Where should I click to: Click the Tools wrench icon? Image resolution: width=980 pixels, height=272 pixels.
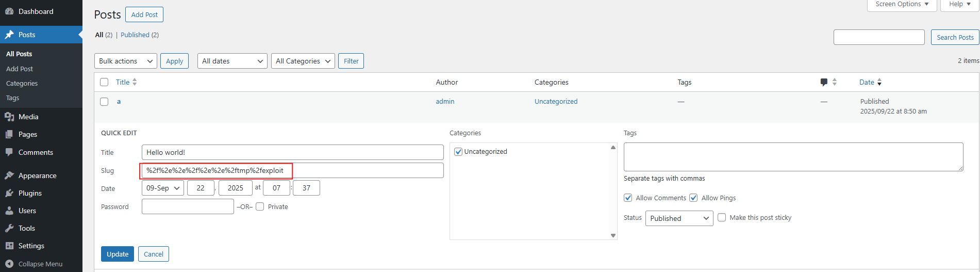(9, 228)
